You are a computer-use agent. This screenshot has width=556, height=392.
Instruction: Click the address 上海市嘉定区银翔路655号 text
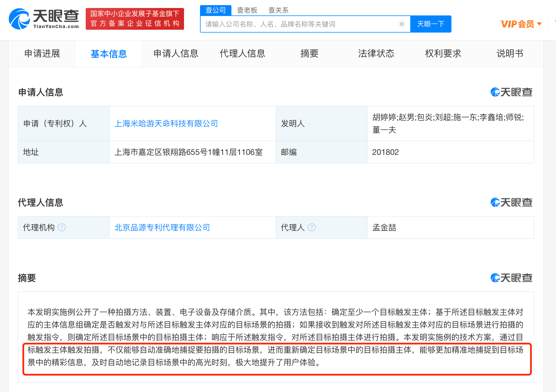[x=189, y=152]
